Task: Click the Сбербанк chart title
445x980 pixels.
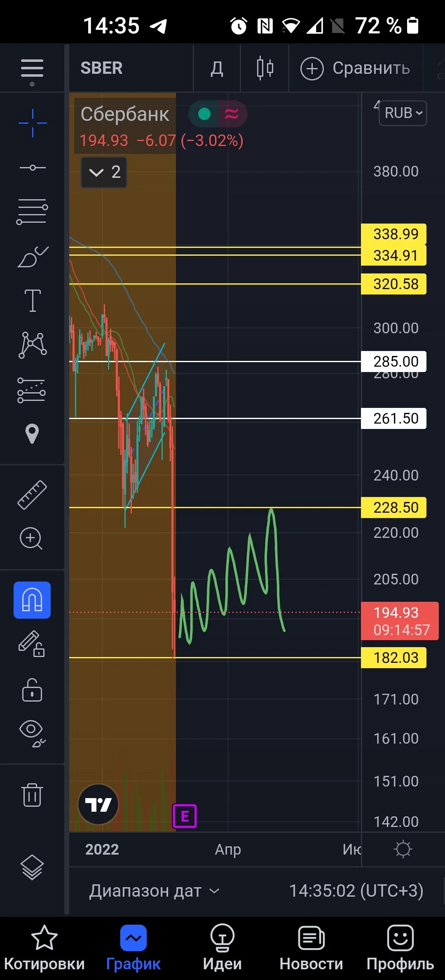Action: pos(125,114)
